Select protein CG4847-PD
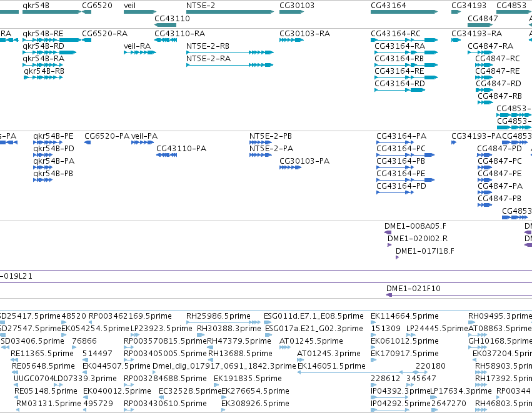532x413 pixels. pos(499,149)
